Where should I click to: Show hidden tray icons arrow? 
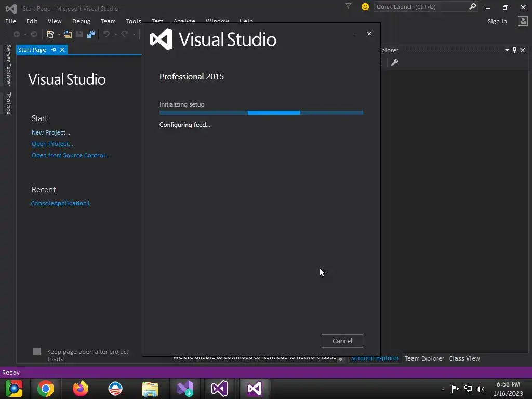443,389
